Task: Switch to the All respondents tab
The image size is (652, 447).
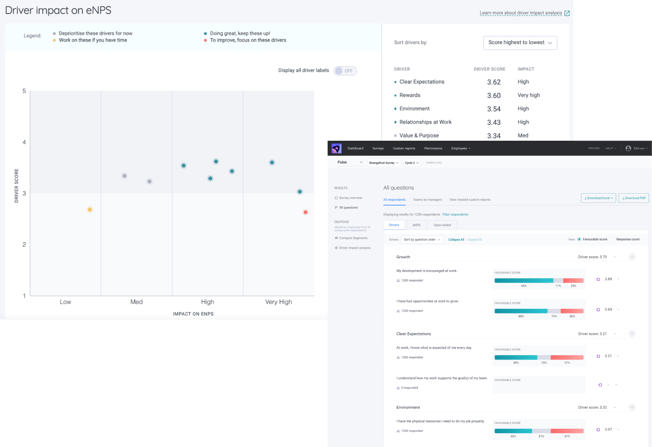Action: tap(394, 200)
